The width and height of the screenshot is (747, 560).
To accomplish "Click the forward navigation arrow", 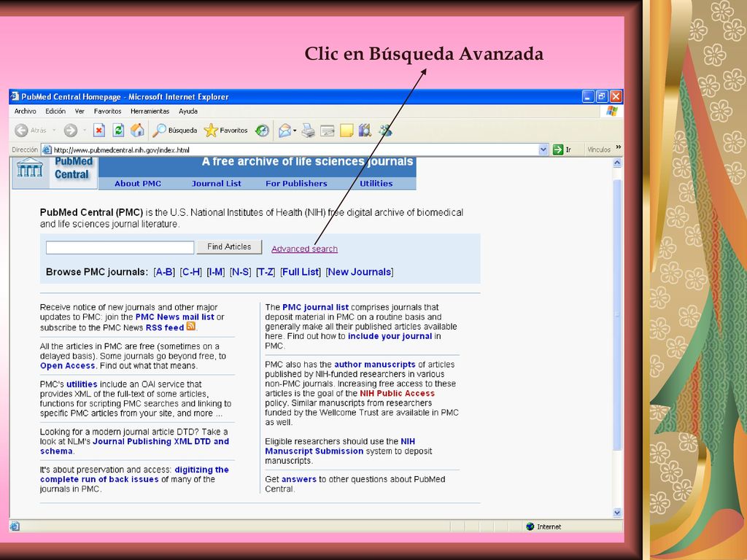I will click(71, 130).
